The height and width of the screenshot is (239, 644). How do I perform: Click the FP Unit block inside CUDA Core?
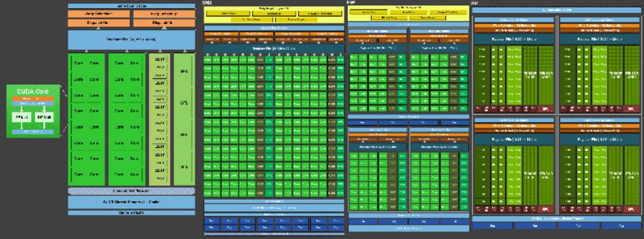[x=21, y=118]
